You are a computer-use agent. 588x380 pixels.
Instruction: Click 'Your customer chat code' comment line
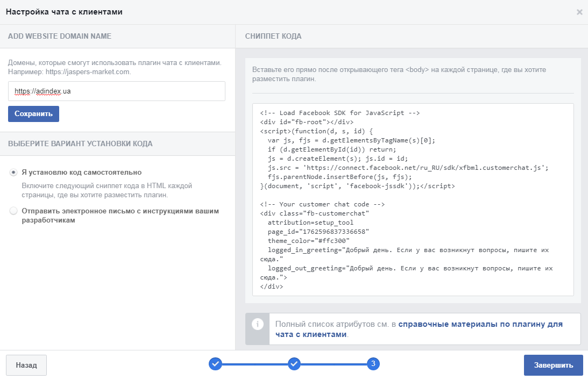click(x=322, y=204)
